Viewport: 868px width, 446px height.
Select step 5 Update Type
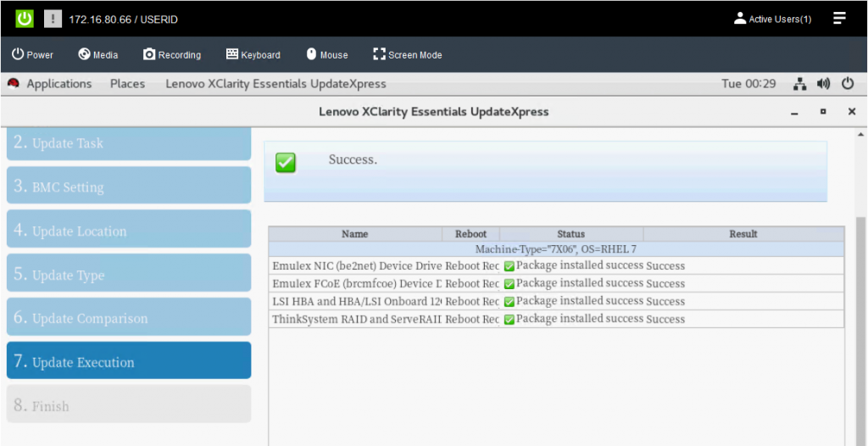tap(129, 272)
